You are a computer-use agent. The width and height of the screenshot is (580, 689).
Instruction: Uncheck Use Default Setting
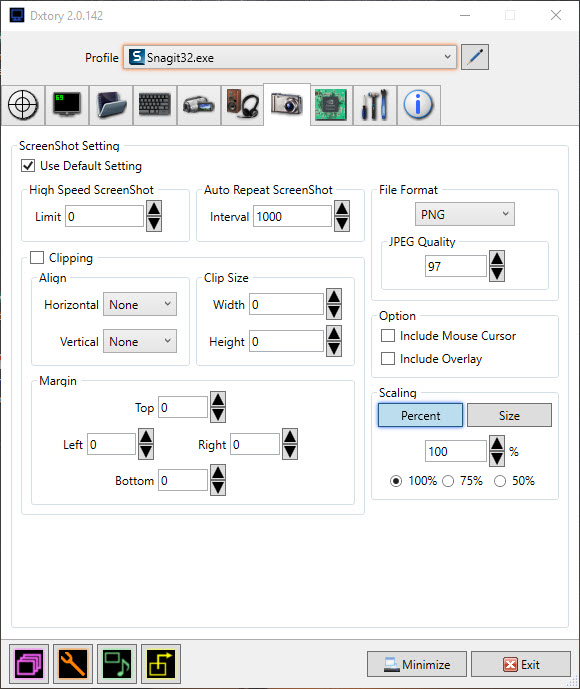click(x=28, y=166)
